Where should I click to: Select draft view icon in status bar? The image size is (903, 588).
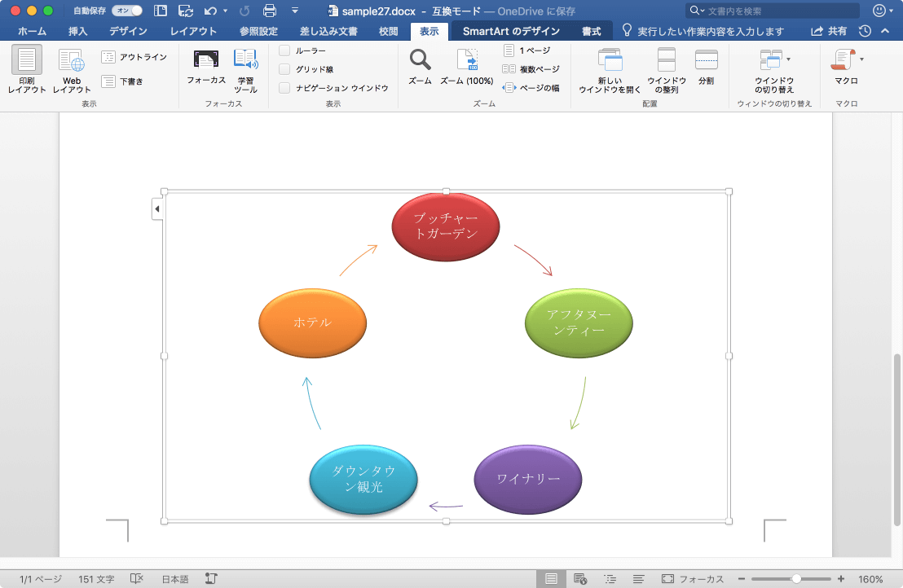[639, 579]
